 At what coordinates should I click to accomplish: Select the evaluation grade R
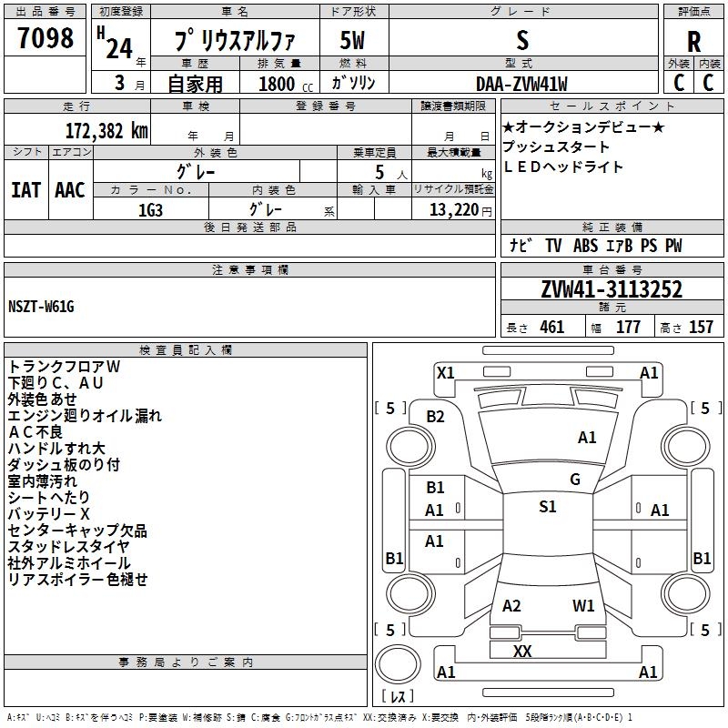click(693, 42)
